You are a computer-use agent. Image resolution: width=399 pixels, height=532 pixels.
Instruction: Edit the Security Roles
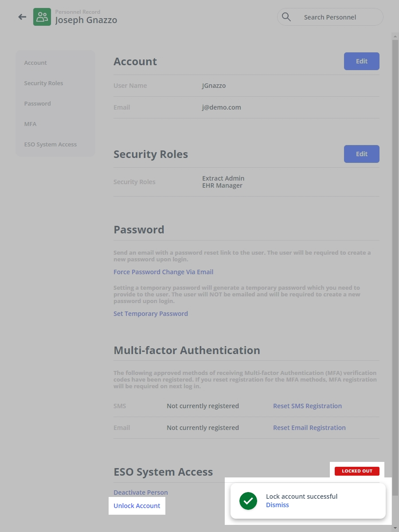[x=361, y=154]
